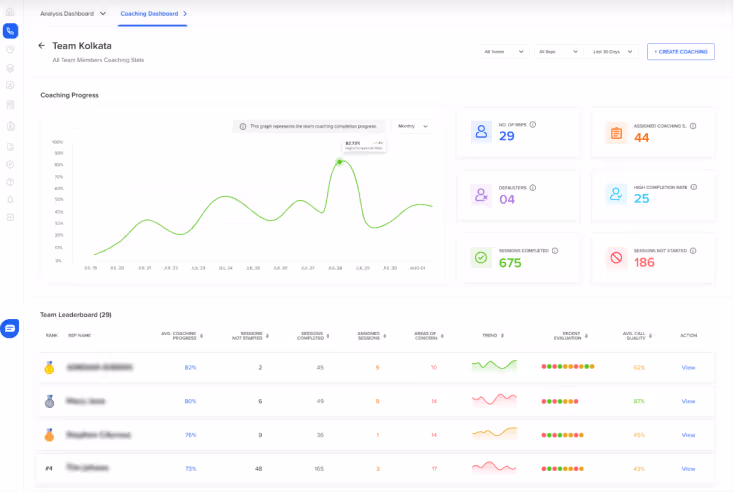
Task: Click the purple defaulters icon beside 04
Action: 481,195
